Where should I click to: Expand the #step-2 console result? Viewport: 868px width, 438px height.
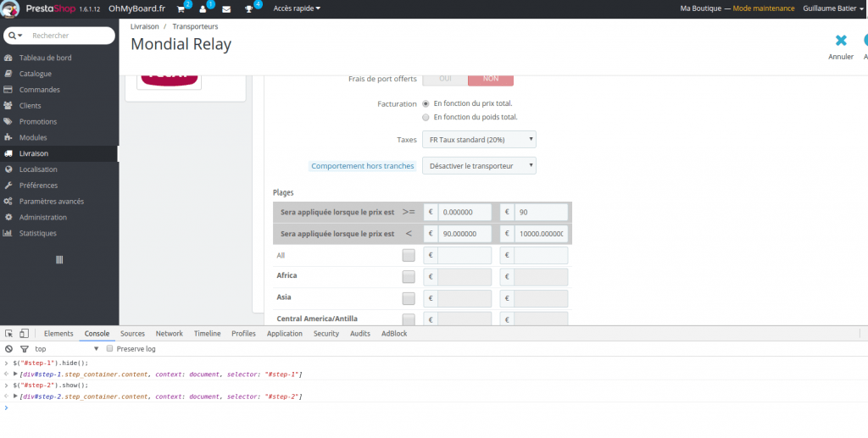tap(15, 396)
